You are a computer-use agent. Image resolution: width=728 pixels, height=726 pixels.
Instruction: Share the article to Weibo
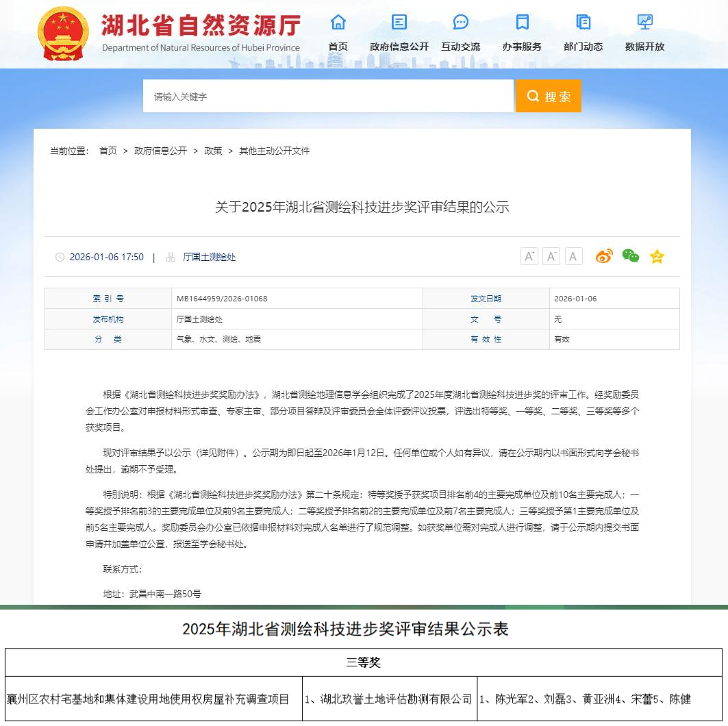click(604, 255)
